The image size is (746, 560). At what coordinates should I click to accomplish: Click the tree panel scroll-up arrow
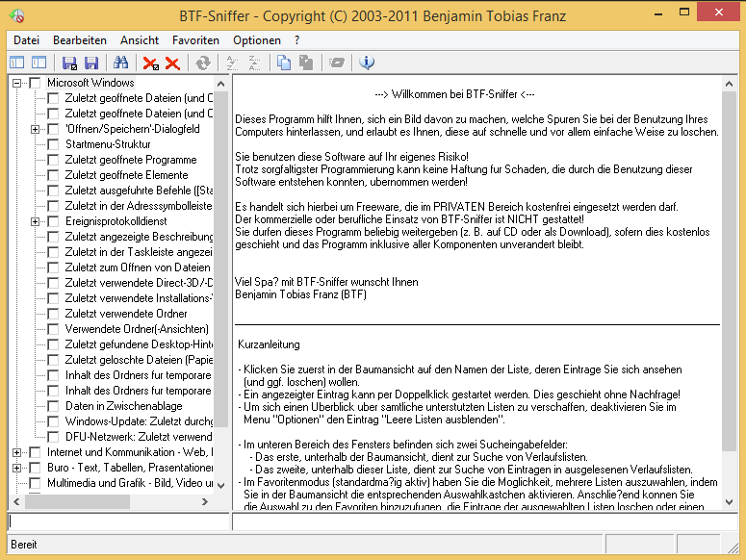(x=220, y=84)
